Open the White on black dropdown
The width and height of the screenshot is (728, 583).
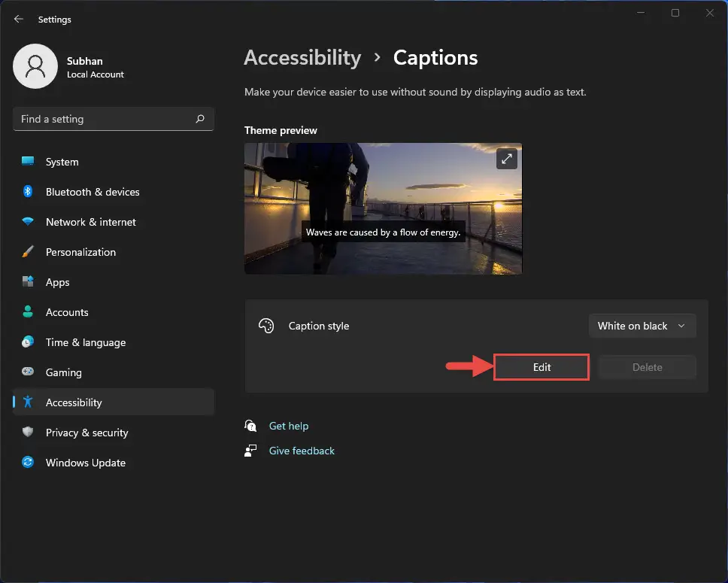click(642, 326)
